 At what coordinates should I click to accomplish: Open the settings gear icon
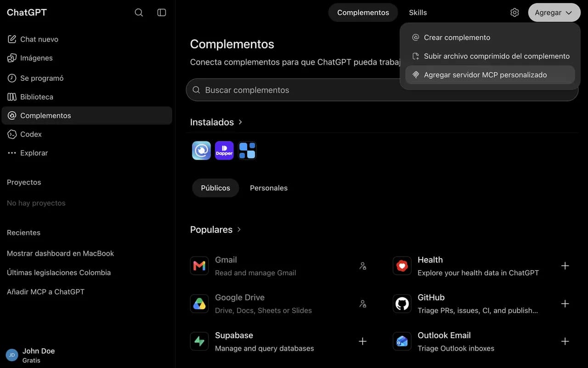(x=514, y=12)
